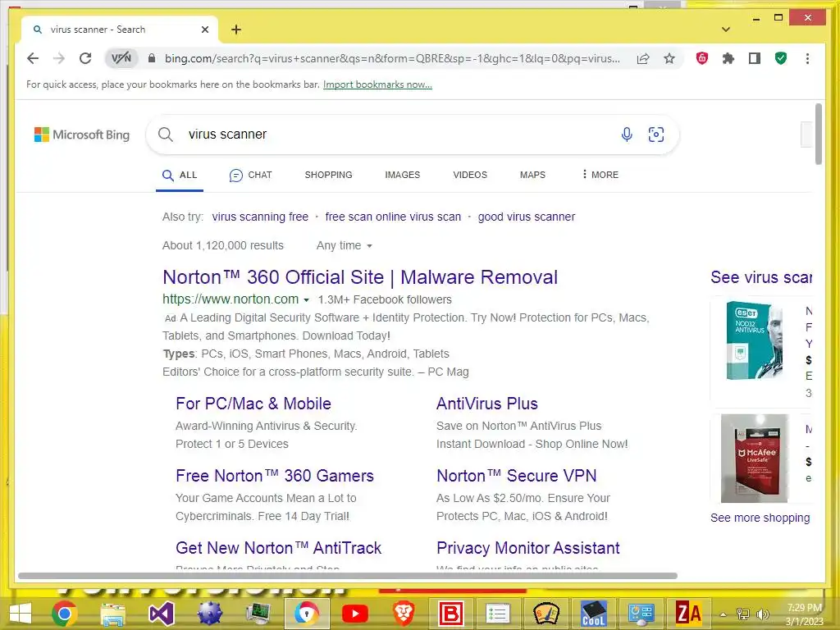Open the browser three-dot menu
The width and height of the screenshot is (840, 630).
click(807, 58)
